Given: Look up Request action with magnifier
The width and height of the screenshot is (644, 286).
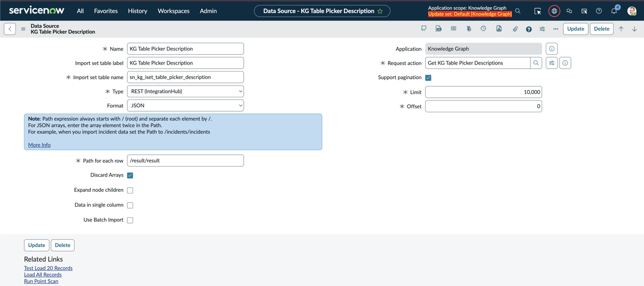Looking at the screenshot, I should 536,63.
